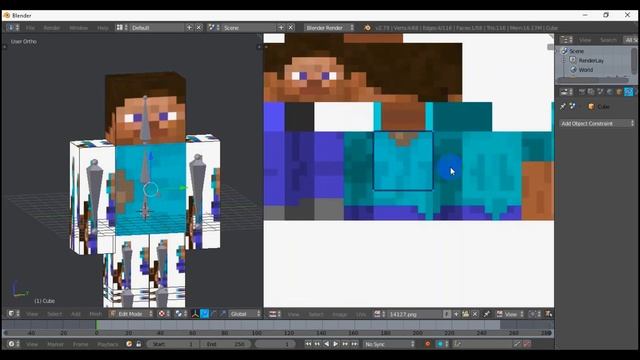The width and height of the screenshot is (640, 360).
Task: Click the End frame field
Action: click(225, 344)
